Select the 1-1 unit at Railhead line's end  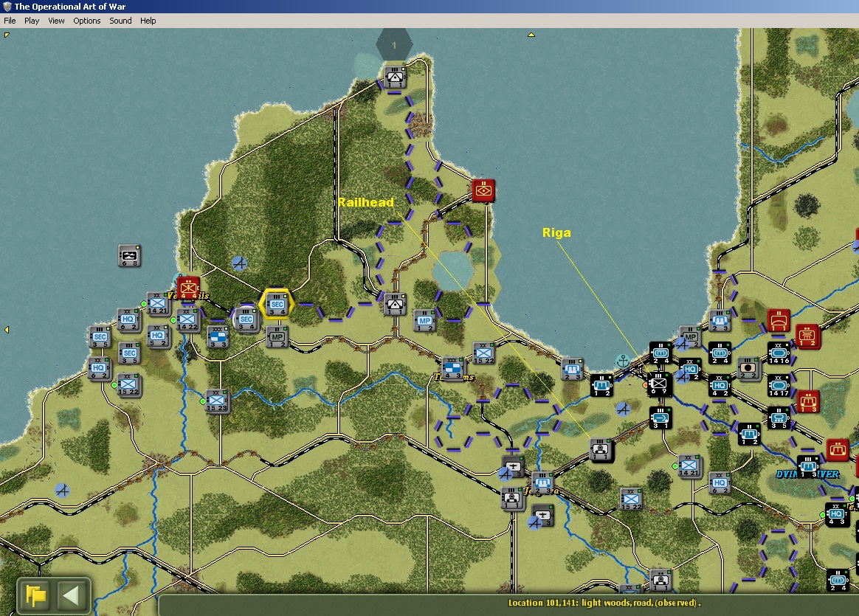coord(601,449)
